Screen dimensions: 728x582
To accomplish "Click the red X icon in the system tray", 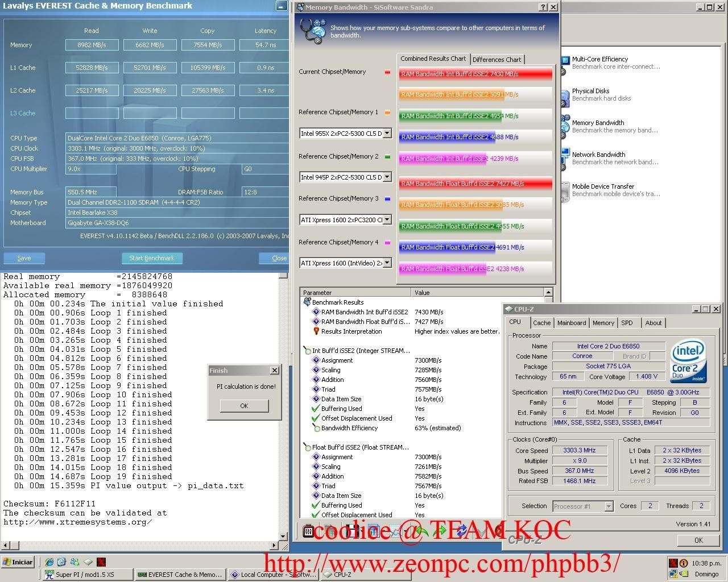I will point(673,563).
